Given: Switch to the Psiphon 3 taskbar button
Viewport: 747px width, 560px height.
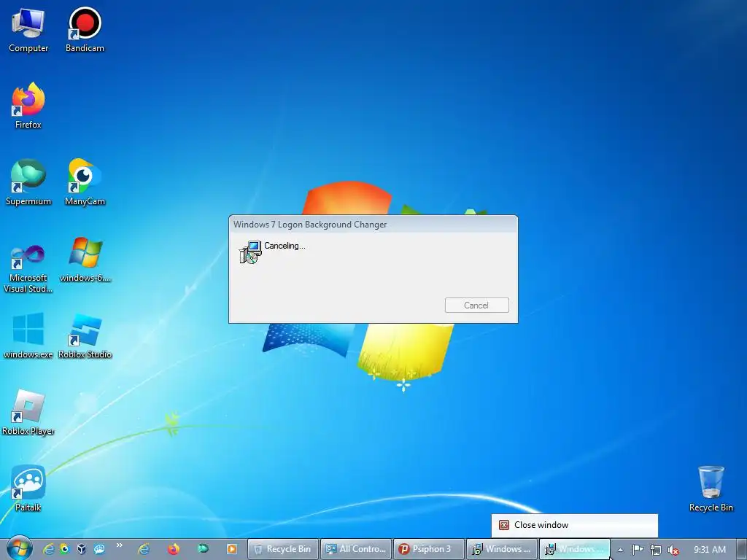Looking at the screenshot, I should click(429, 549).
